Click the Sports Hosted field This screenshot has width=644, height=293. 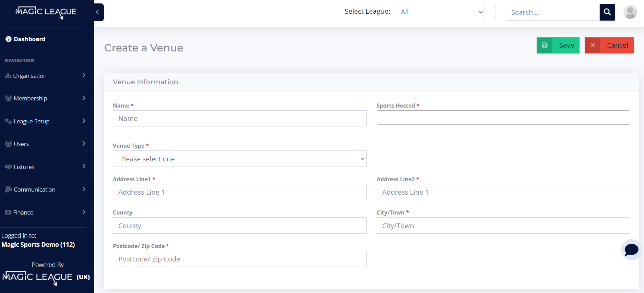click(x=503, y=118)
